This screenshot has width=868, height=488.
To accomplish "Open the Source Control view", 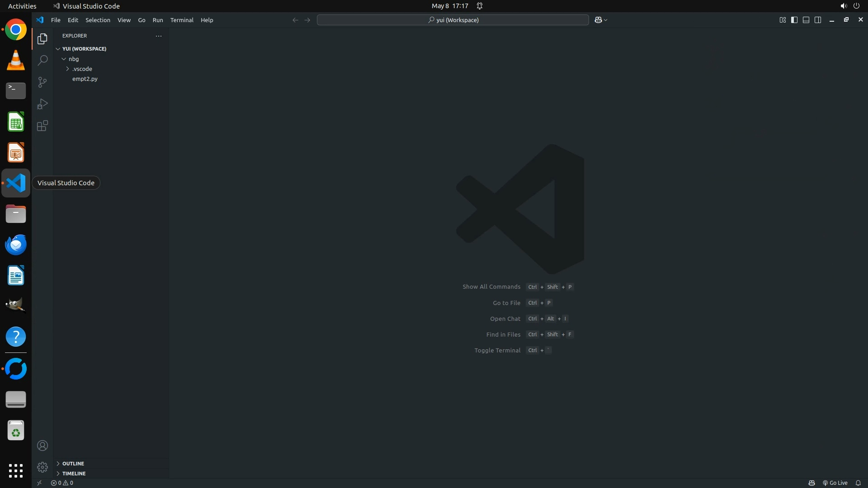I will 42,82.
